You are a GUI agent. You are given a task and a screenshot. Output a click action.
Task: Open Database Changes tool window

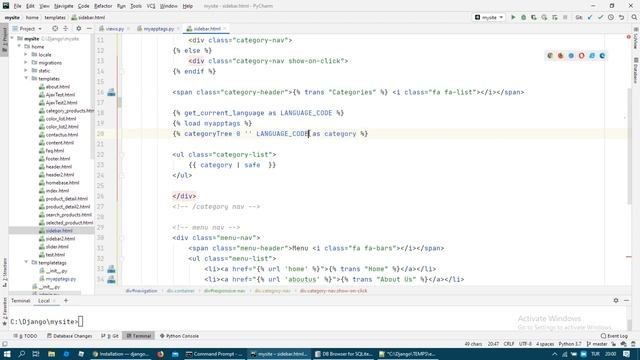[69, 336]
